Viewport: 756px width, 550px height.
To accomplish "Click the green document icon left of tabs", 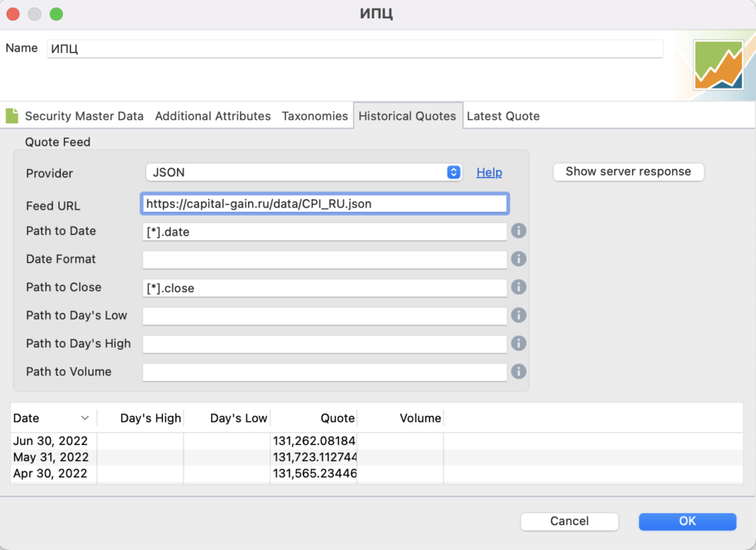I will pyautogui.click(x=12, y=116).
